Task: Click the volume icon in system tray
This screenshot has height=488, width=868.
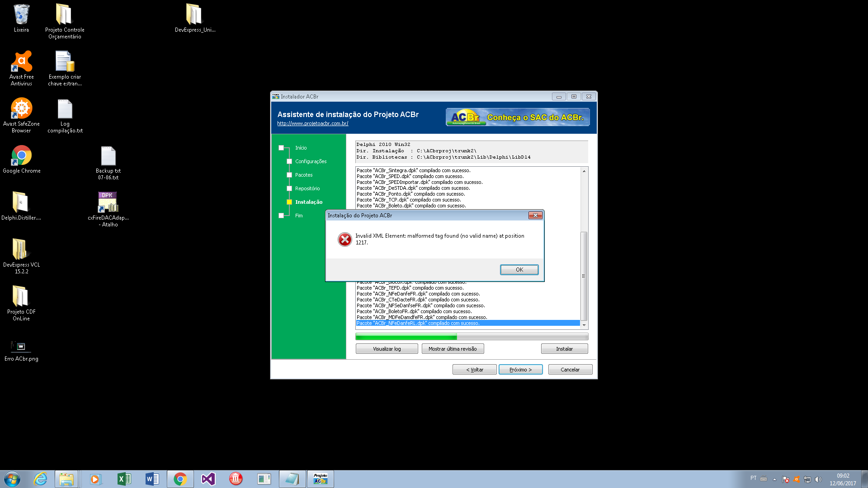Action: point(818,479)
